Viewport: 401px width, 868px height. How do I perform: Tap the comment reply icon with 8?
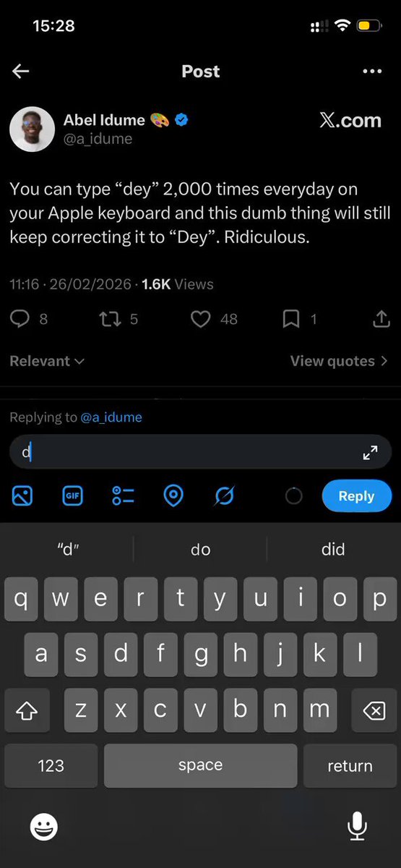coord(20,319)
